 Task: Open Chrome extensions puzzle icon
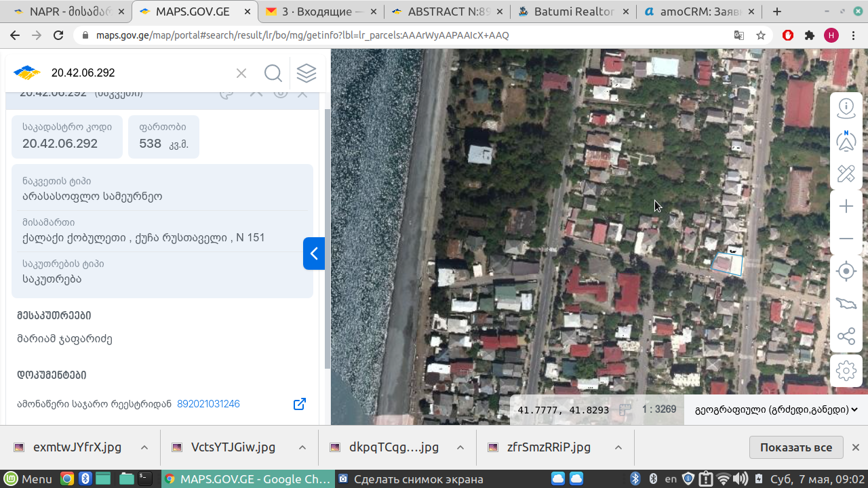coord(810,35)
